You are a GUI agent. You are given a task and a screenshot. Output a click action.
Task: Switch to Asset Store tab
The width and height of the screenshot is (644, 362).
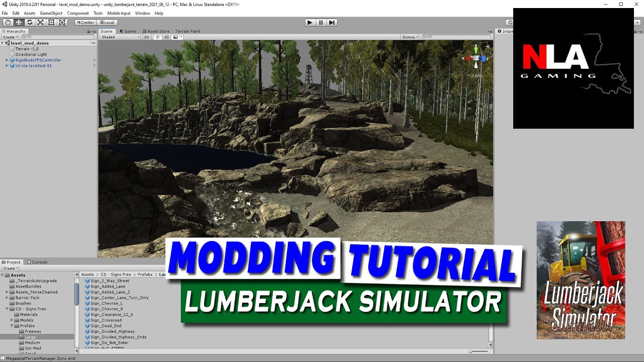pyautogui.click(x=156, y=31)
